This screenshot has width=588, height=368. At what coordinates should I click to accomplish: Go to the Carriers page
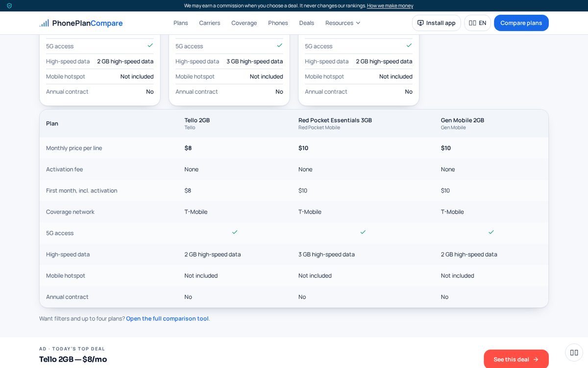coord(210,23)
